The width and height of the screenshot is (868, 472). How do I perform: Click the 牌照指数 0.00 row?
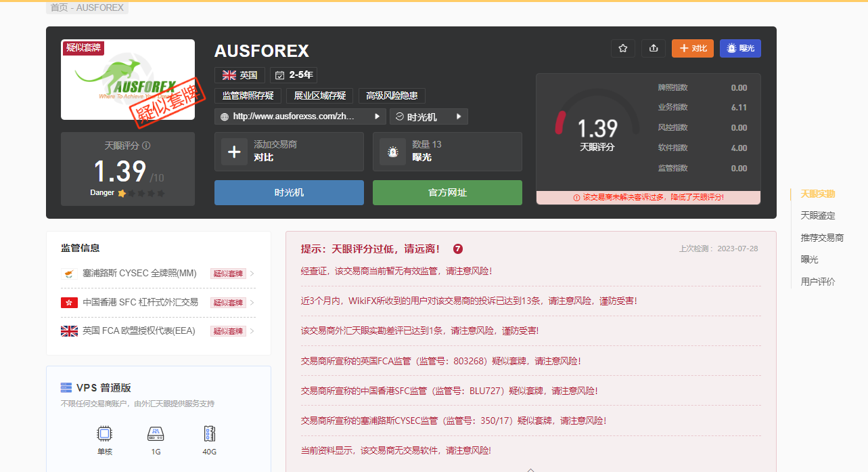tap(703, 87)
